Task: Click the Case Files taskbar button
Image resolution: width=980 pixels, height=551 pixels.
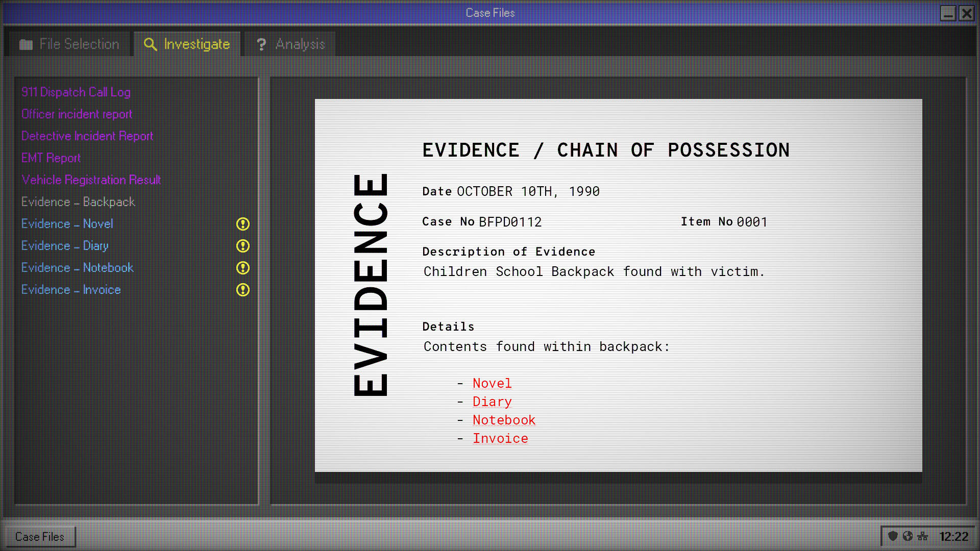Action: (39, 536)
